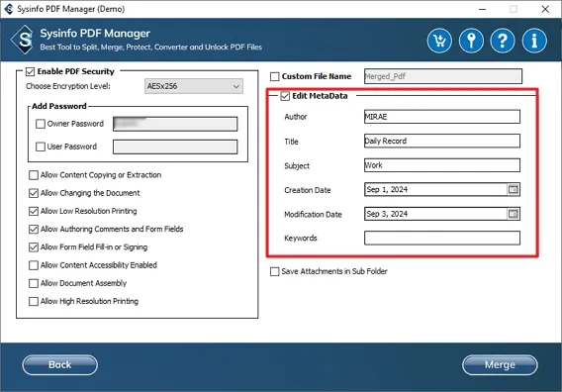Check Save Attachments in Sub Folder
Image resolution: width=562 pixels, height=392 pixels.
pyautogui.click(x=274, y=271)
